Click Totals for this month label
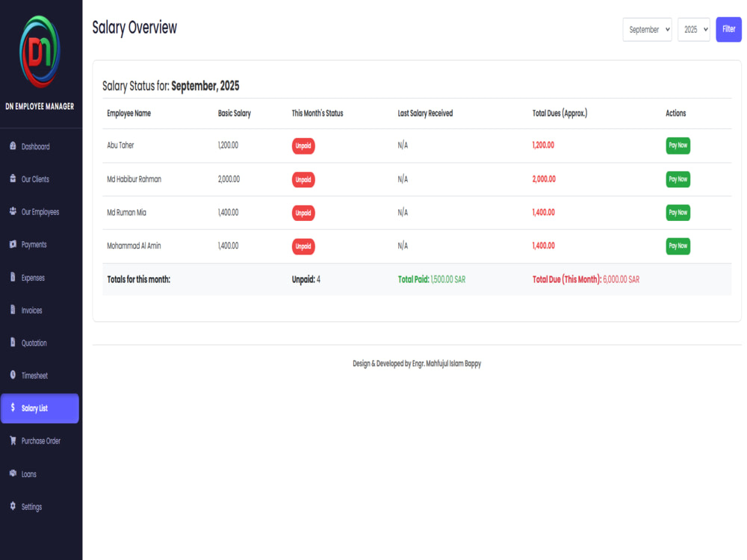Screen dimensions: 747x560 (139, 279)
